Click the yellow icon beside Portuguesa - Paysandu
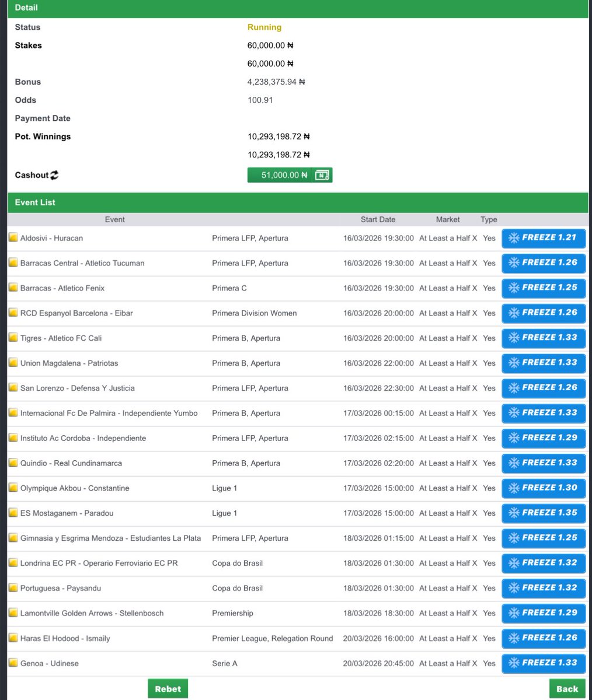 [13, 588]
